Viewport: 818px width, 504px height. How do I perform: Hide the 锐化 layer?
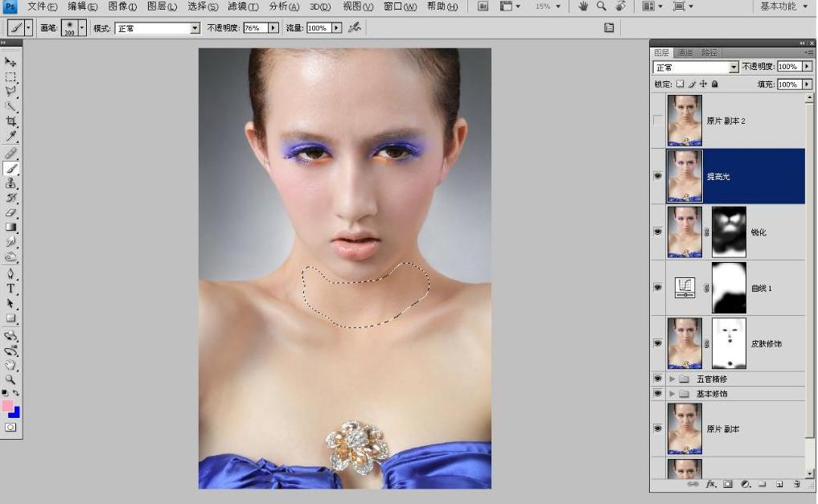[658, 232]
